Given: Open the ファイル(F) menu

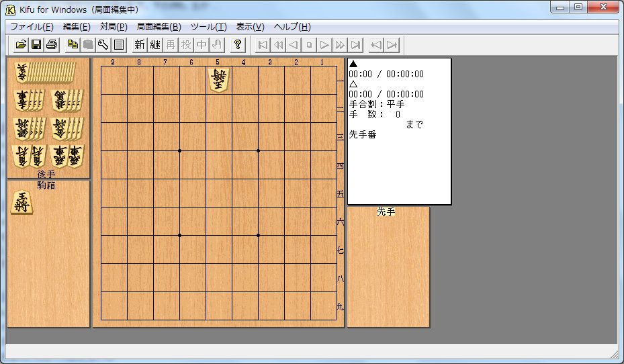Looking at the screenshot, I should point(32,27).
